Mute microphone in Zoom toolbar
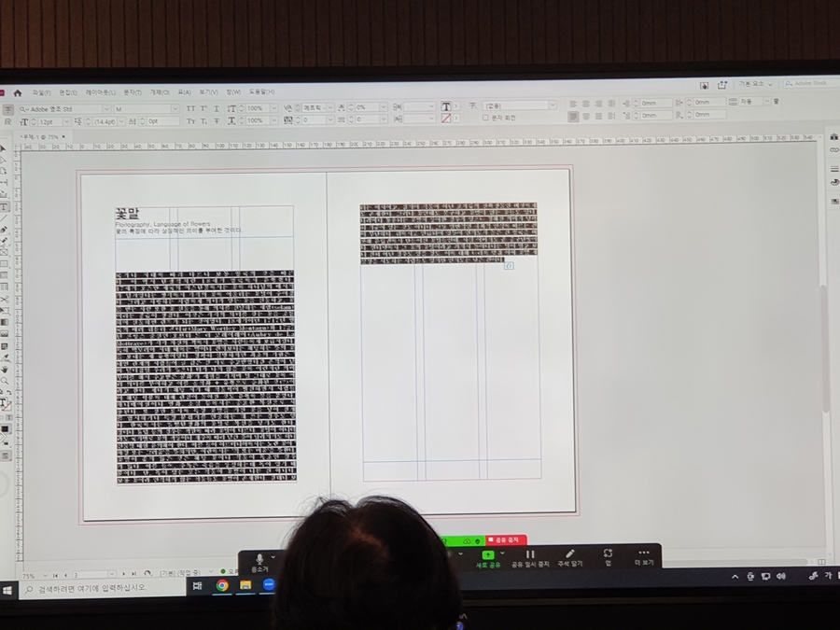The height and width of the screenshot is (630, 840). (x=259, y=558)
